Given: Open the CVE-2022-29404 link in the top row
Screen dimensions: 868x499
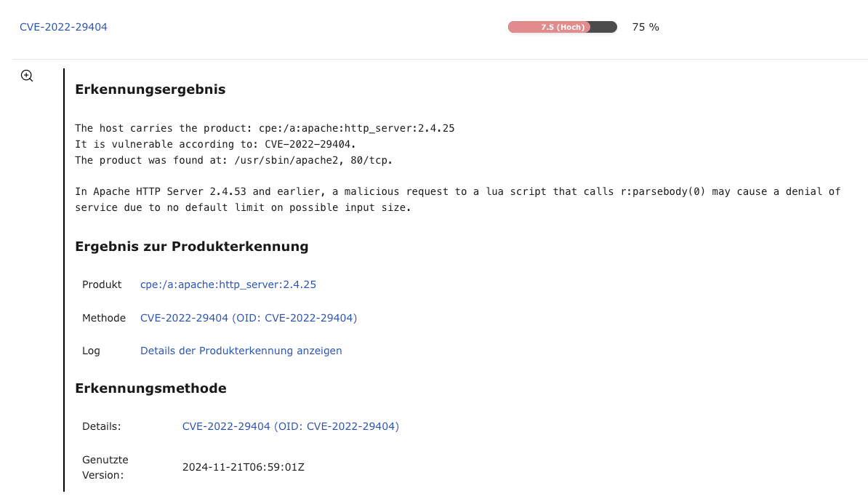Looking at the screenshot, I should [63, 27].
